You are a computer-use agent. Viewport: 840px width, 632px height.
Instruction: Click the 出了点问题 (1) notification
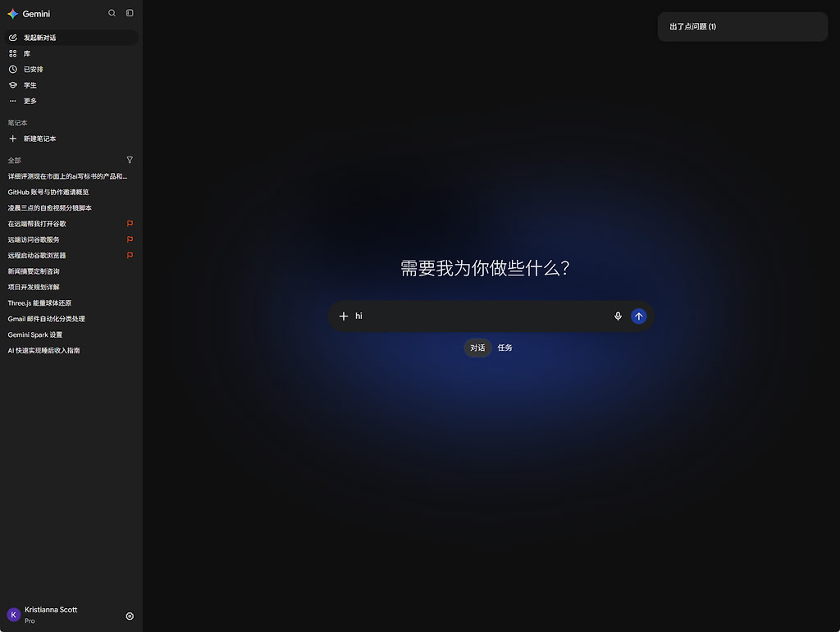(742, 27)
